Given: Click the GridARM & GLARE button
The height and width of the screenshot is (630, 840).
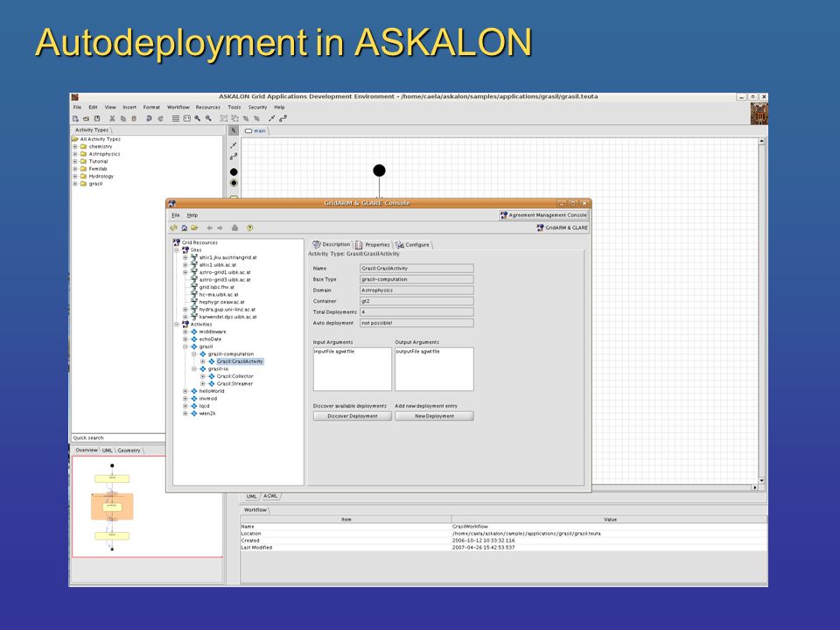Looking at the screenshot, I should coord(562,227).
